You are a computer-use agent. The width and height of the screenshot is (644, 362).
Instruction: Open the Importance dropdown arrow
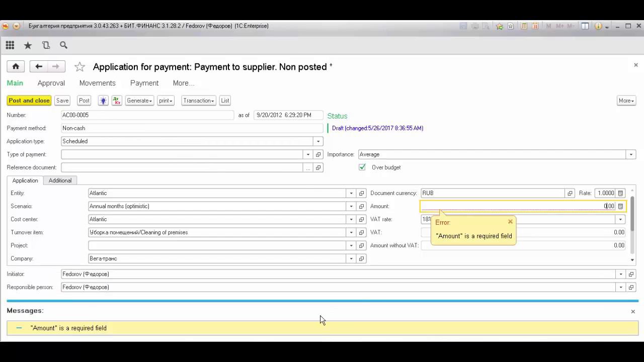pos(631,154)
